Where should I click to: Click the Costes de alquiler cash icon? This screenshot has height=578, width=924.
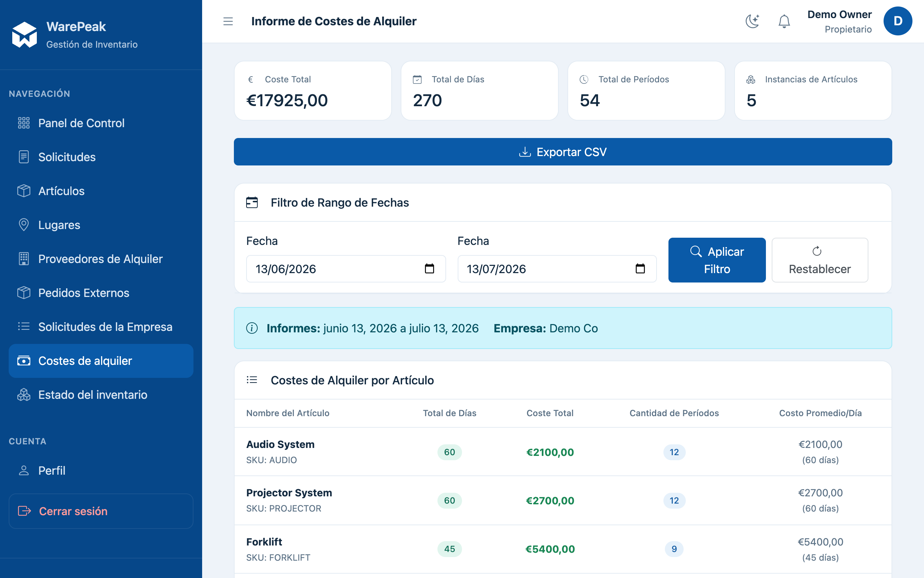(x=24, y=361)
